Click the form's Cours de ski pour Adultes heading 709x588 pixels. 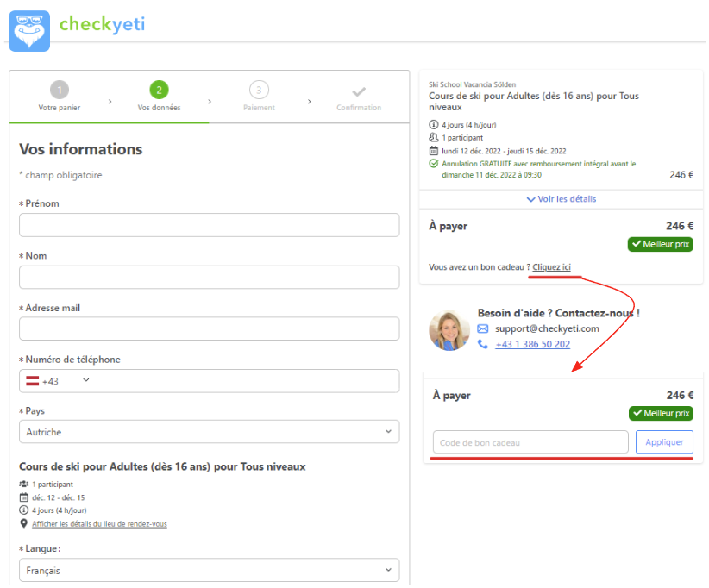coord(162,466)
